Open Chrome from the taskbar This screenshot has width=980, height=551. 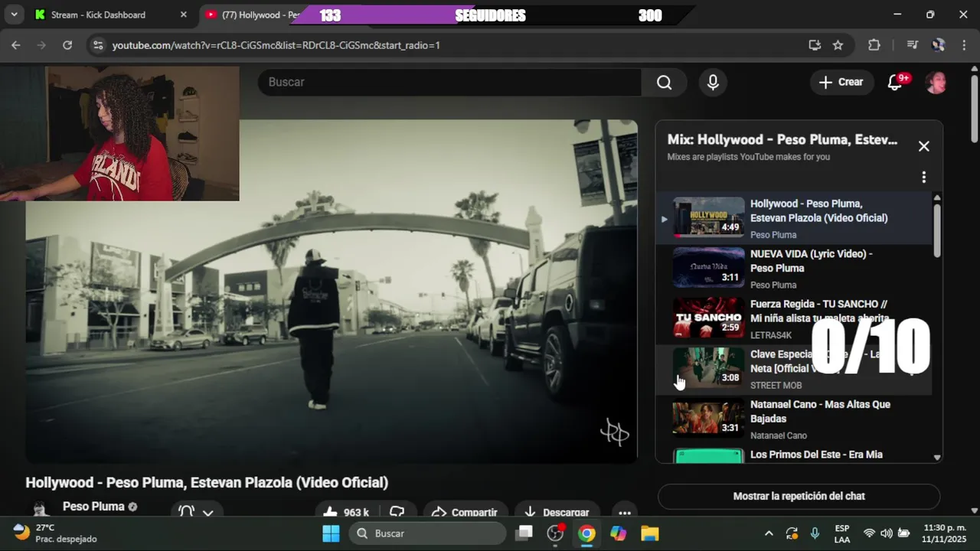point(586,533)
